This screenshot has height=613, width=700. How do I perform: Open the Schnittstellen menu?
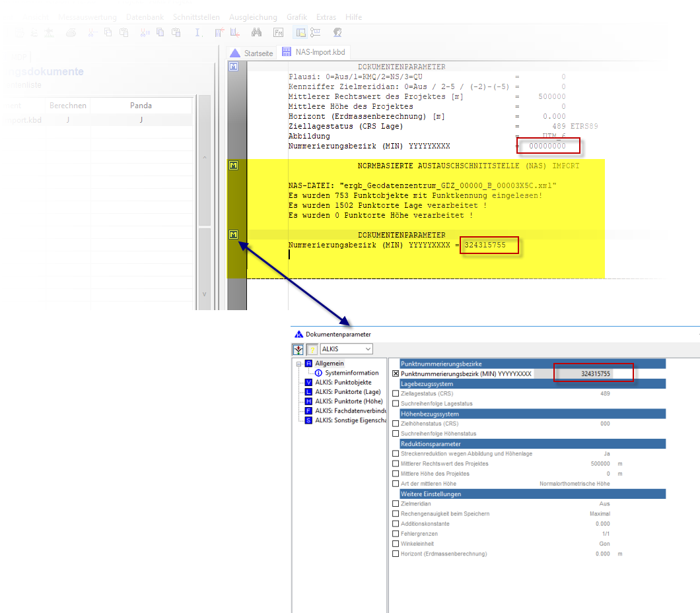tap(197, 17)
